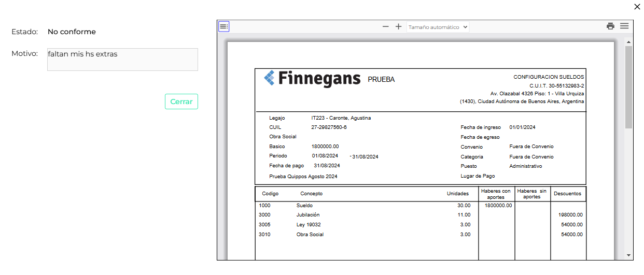Click the 'Estado:' label
This screenshot has width=644, height=275.
[x=25, y=32]
